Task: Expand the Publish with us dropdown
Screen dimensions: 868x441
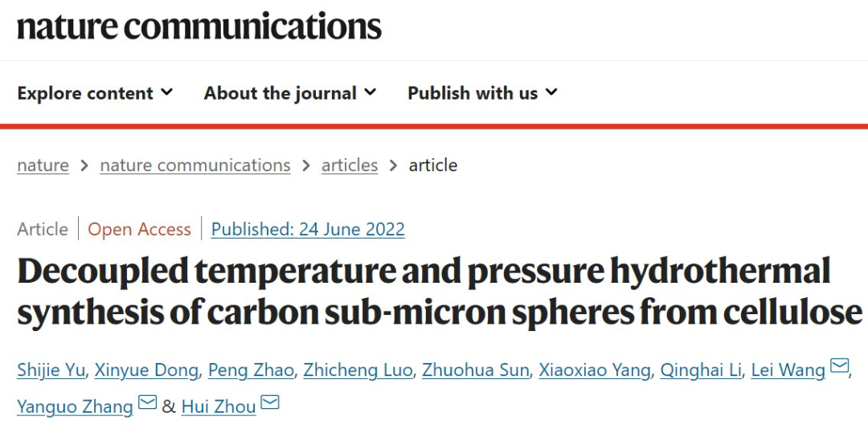Action: point(482,93)
